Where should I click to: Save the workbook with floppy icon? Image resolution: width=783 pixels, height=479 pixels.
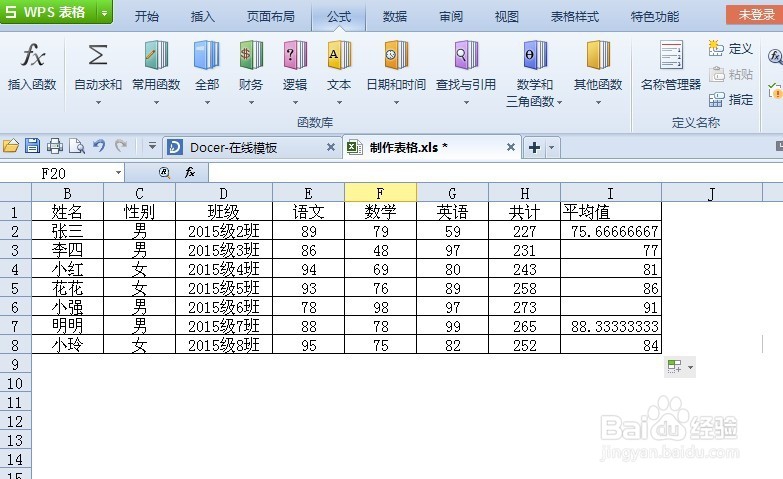pos(32,146)
